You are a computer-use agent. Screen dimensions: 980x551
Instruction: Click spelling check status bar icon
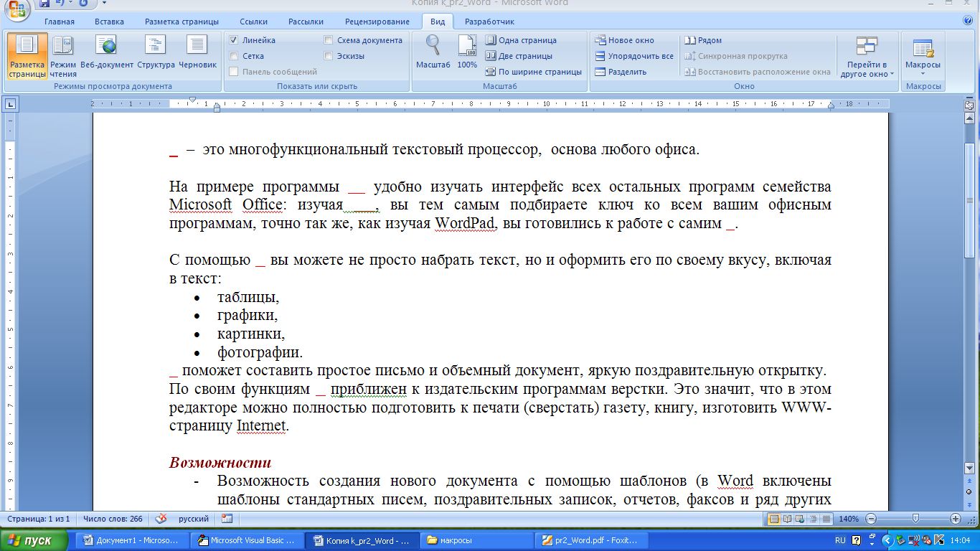161,519
